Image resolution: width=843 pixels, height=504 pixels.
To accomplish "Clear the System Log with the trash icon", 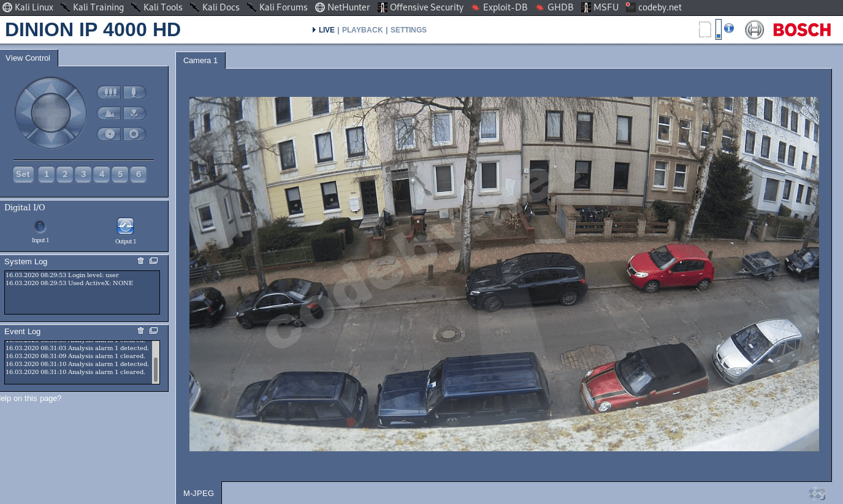I will click(x=141, y=261).
